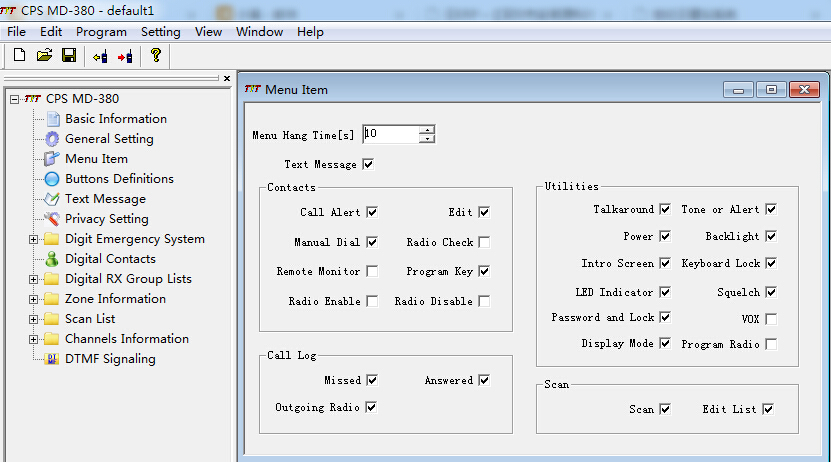Click the Menu Hang Time input field
The width and height of the screenshot is (831, 462).
[391, 134]
